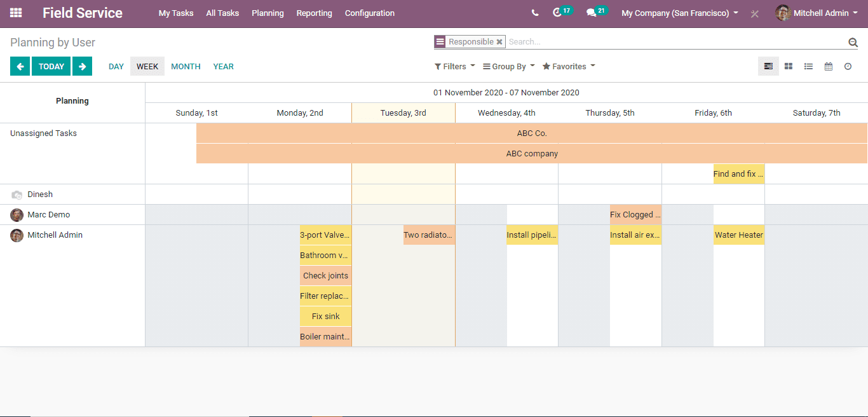
Task: Switch to List view
Action: [808, 66]
